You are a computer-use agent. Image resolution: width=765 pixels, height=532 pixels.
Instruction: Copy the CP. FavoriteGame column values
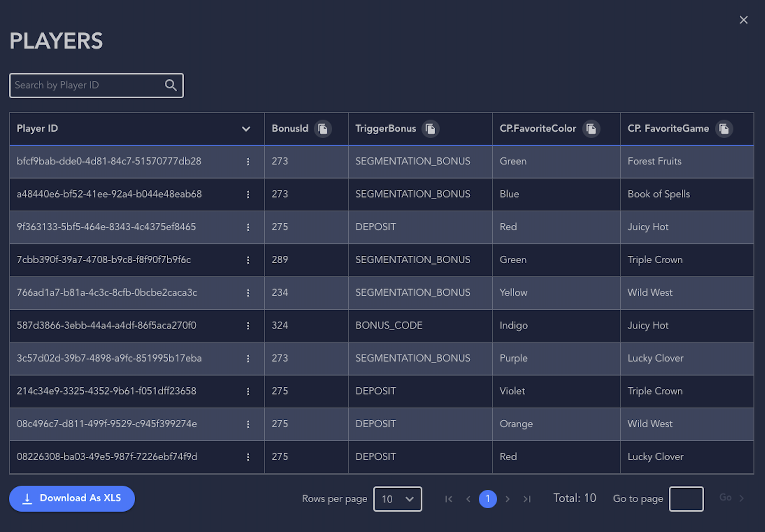pyautogui.click(x=724, y=129)
